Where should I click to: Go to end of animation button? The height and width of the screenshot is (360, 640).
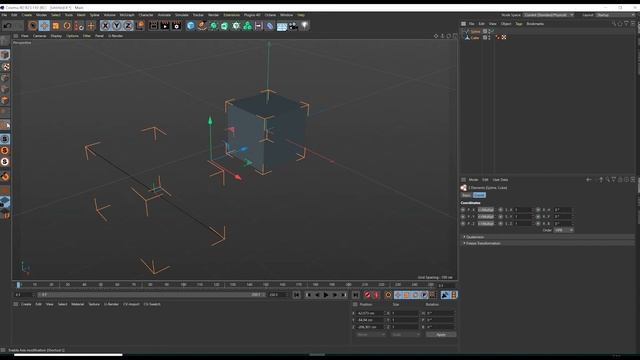coord(356,295)
